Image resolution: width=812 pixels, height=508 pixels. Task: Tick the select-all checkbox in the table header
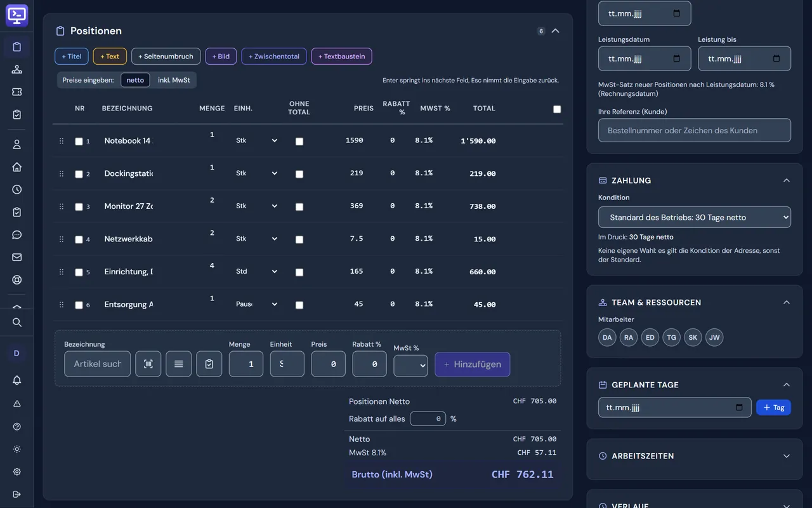[557, 109]
